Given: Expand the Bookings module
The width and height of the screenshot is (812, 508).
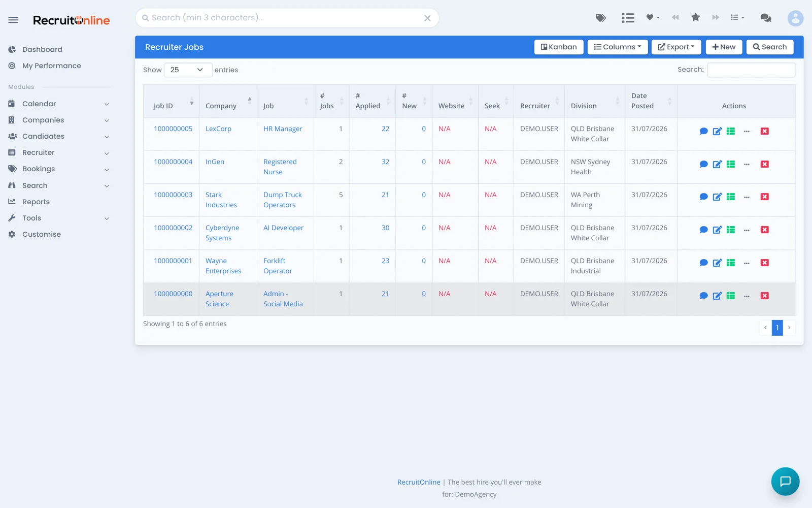Looking at the screenshot, I should click(59, 169).
